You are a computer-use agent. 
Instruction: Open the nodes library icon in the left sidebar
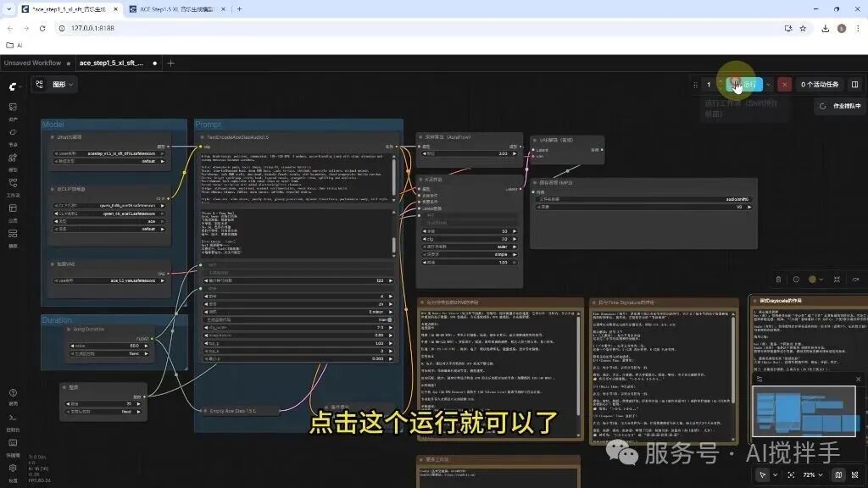click(13, 132)
